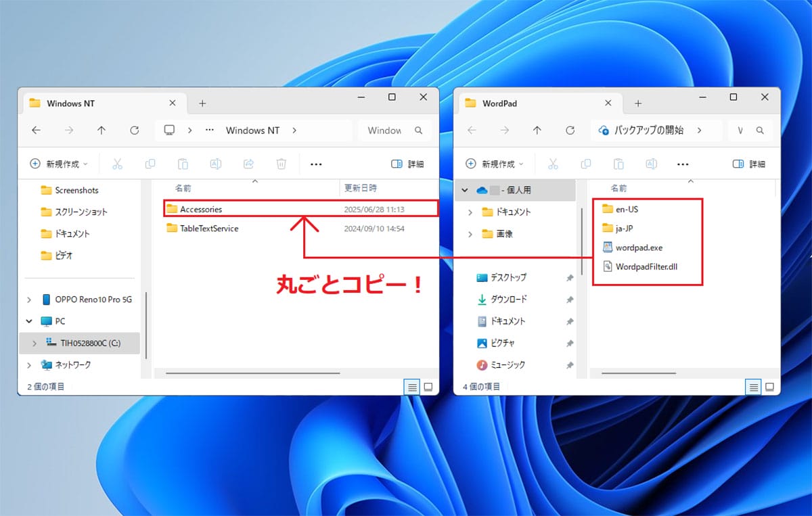Screen dimensions: 812x516
Task: Select the Accessories folder
Action: point(301,209)
